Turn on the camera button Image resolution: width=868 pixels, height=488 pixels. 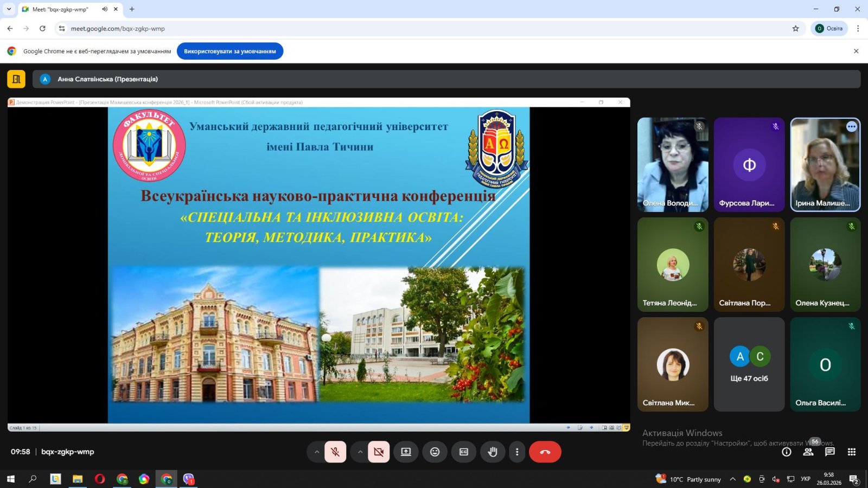379,452
